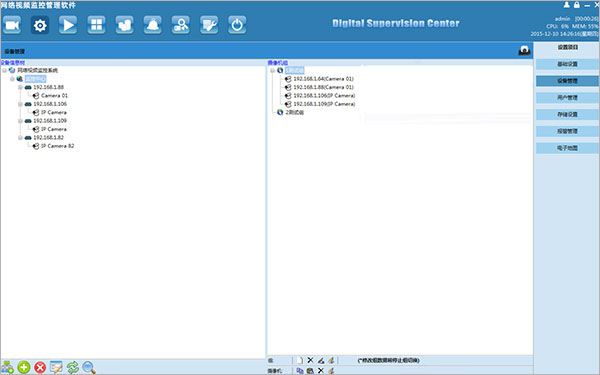Select 192.168.1.64(Camera 01) in group tree
600x375 pixels.
(323, 79)
